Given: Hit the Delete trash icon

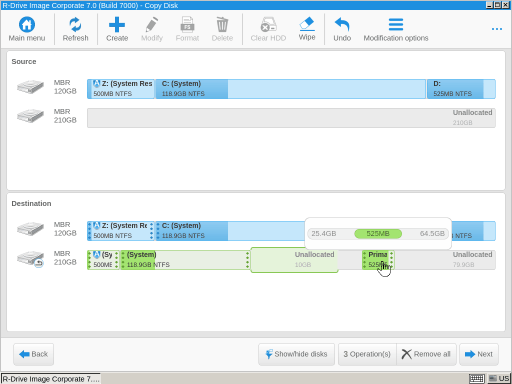Looking at the screenshot, I should 222,29.
